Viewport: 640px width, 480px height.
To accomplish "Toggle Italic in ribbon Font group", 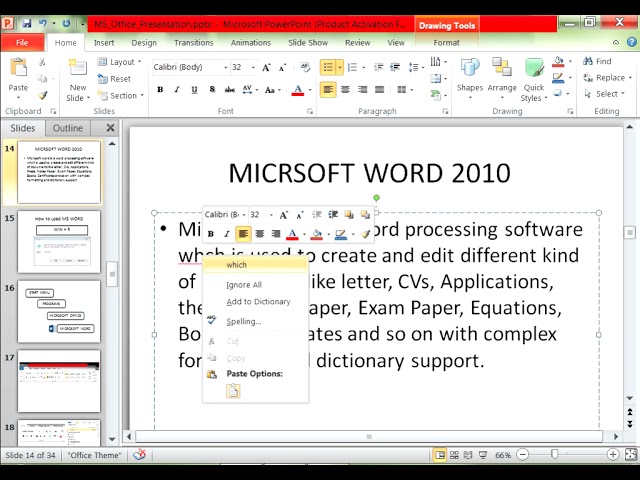I will coord(177,89).
